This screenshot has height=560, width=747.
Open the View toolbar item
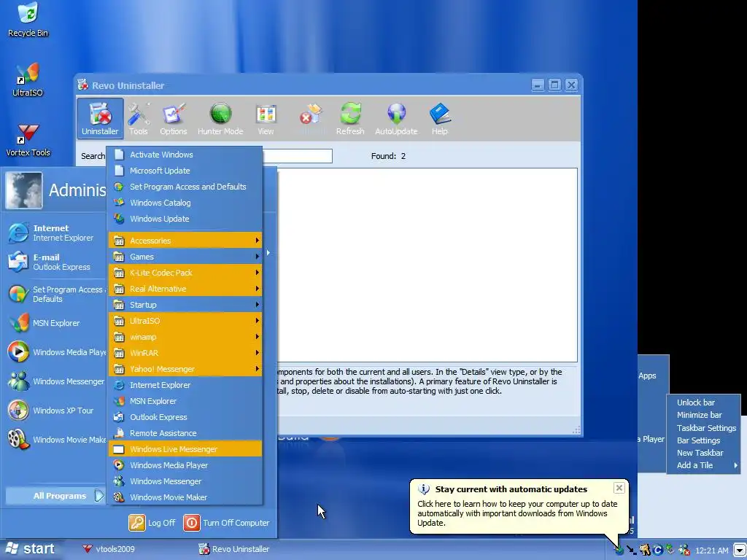pos(266,119)
